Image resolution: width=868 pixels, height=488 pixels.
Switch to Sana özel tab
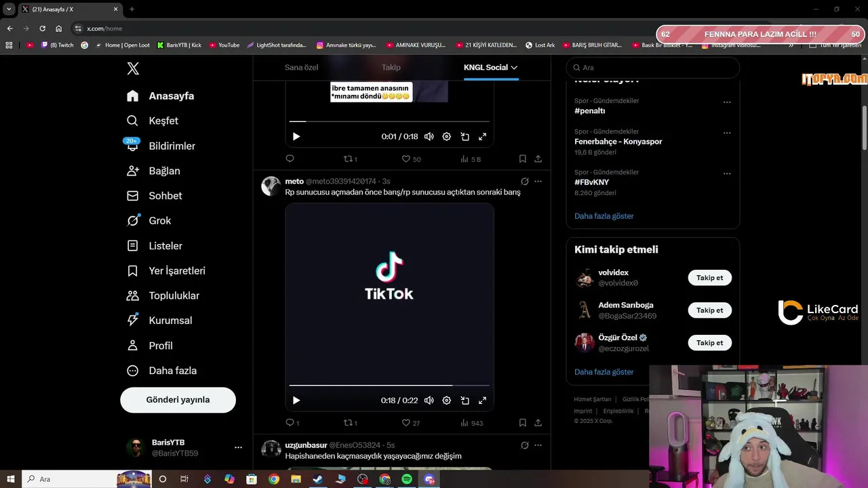(301, 67)
